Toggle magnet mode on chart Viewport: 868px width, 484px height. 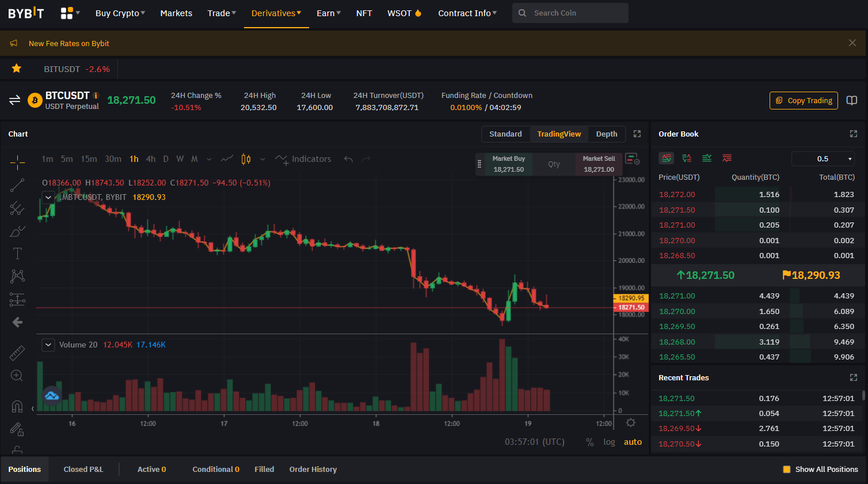[17, 407]
